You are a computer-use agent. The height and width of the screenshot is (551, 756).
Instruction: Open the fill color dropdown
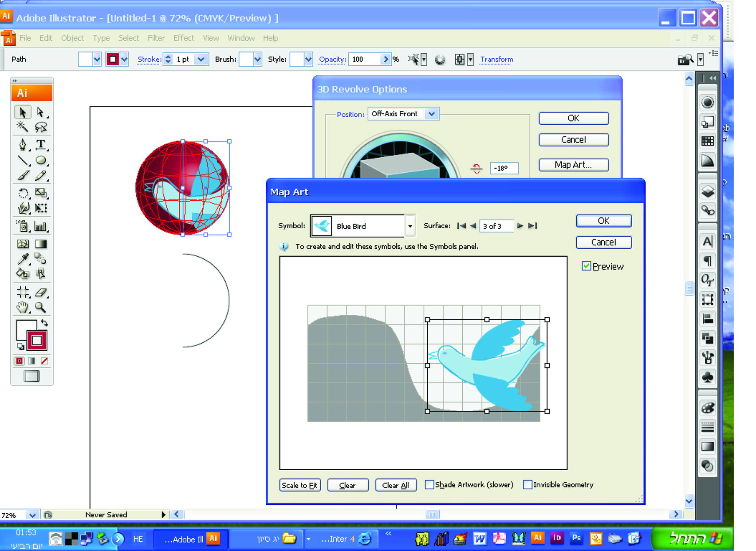click(97, 59)
